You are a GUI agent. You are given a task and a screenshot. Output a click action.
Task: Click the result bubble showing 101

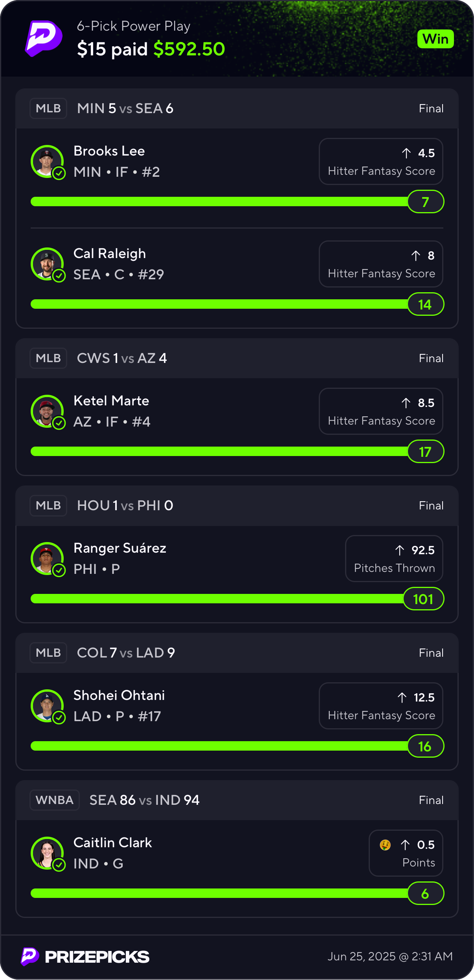point(423,599)
